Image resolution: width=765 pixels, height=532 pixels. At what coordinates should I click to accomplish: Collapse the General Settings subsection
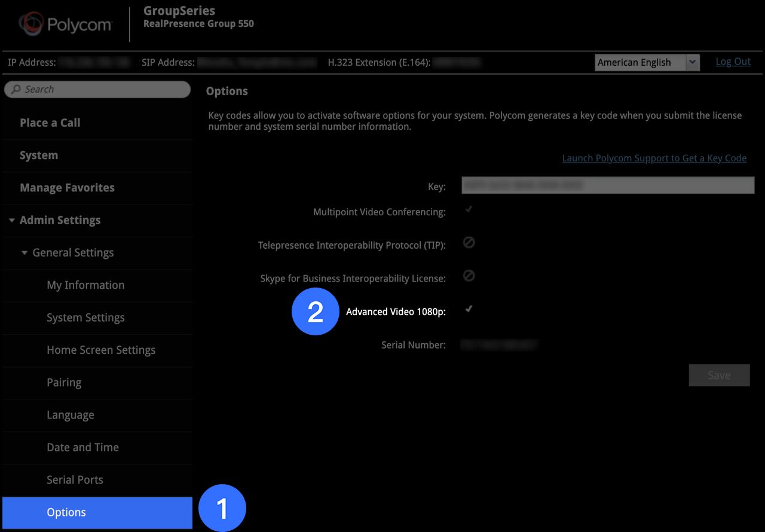[x=25, y=253]
